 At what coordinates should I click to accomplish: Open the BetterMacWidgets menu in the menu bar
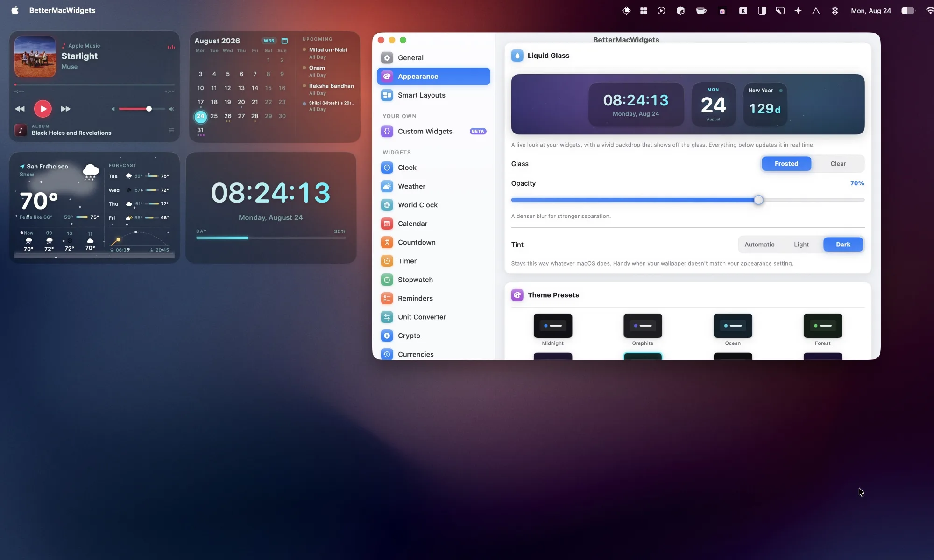62,10
